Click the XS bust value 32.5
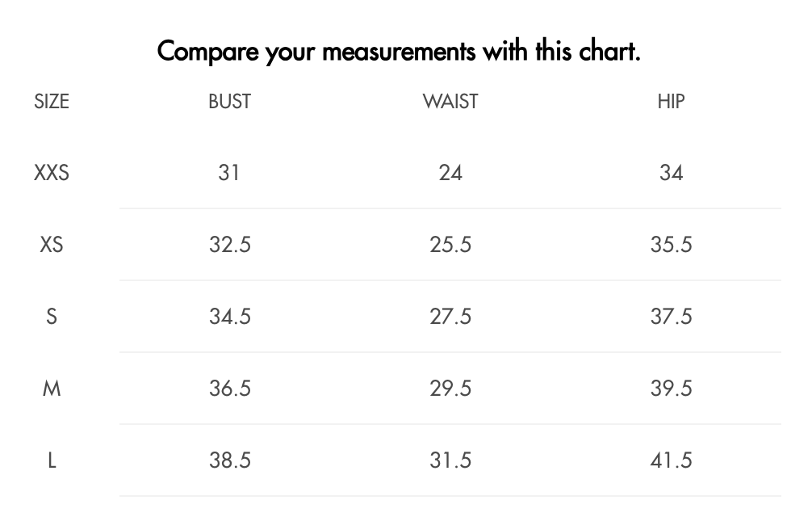 229,244
